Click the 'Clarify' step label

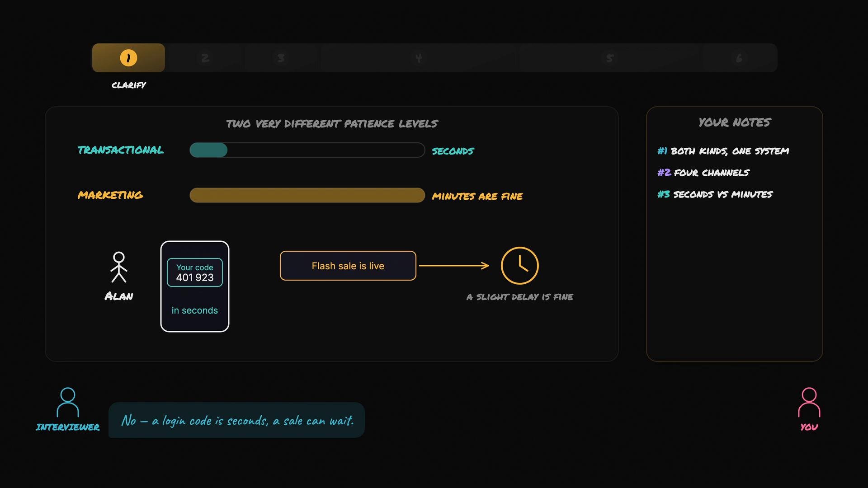[x=129, y=85]
